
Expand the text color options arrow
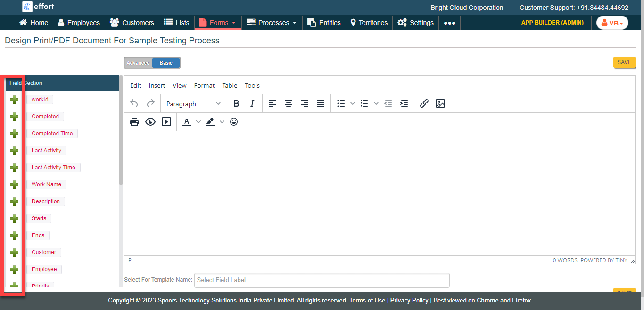click(198, 122)
